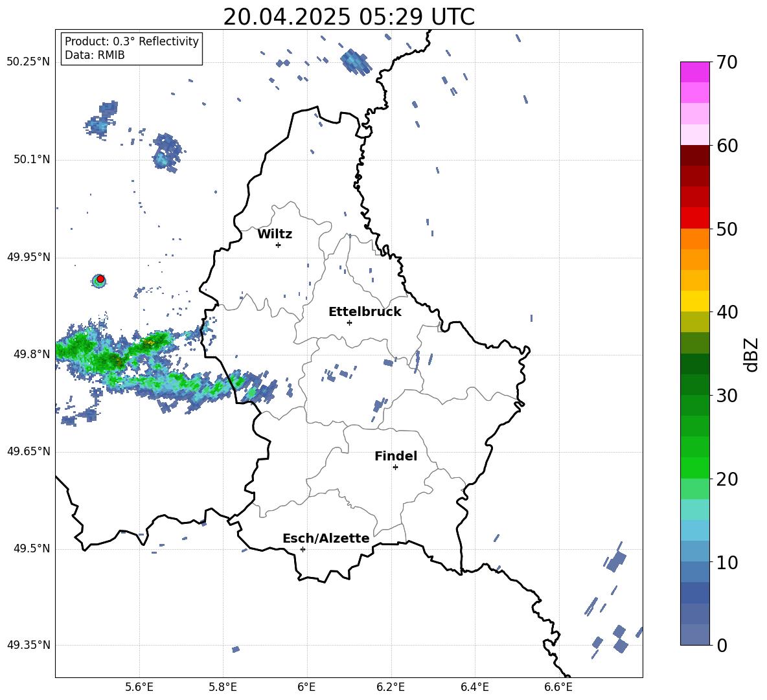Click the Ettelbruck station label

(x=365, y=312)
